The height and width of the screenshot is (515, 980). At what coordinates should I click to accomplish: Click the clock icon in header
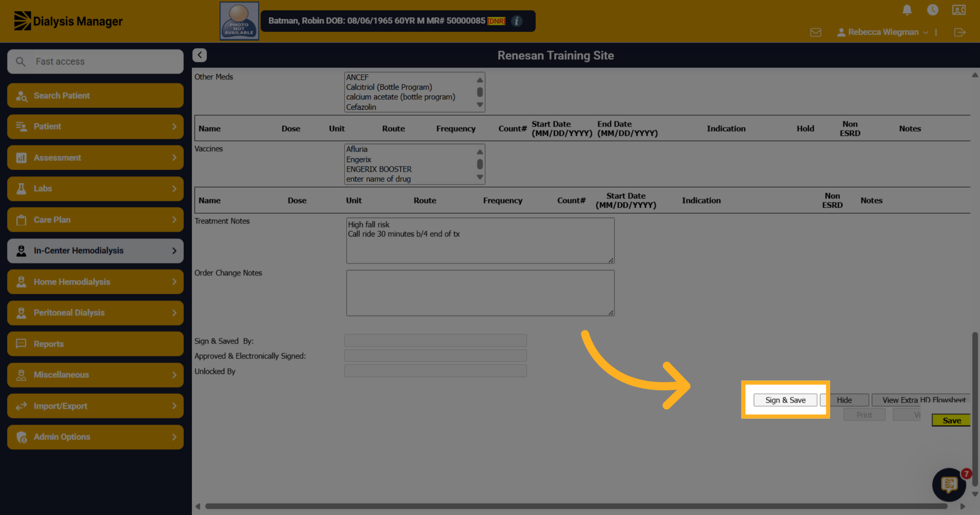point(933,10)
